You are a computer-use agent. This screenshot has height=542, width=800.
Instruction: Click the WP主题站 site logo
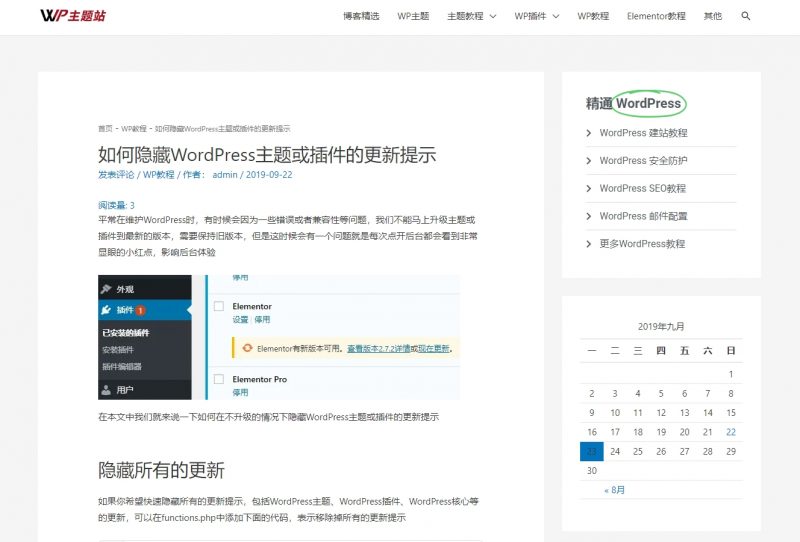[x=73, y=16]
